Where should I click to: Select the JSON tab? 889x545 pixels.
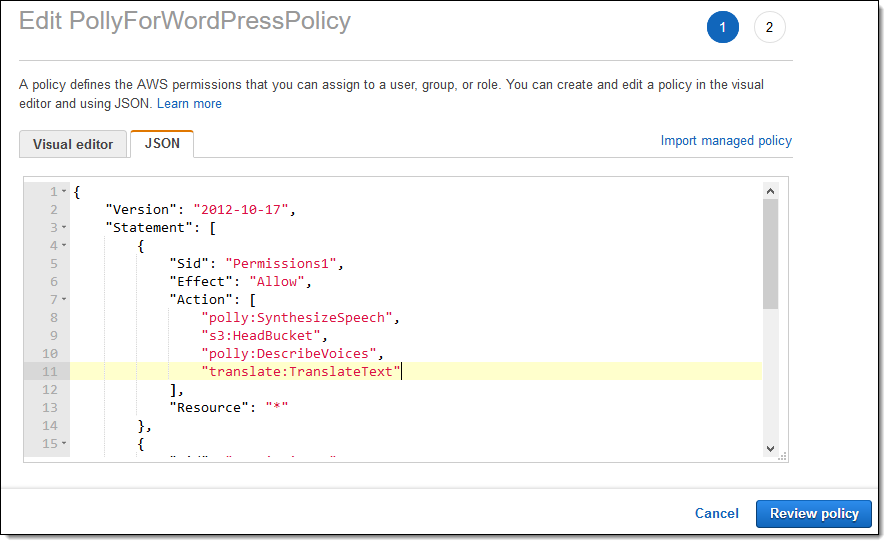click(x=162, y=143)
